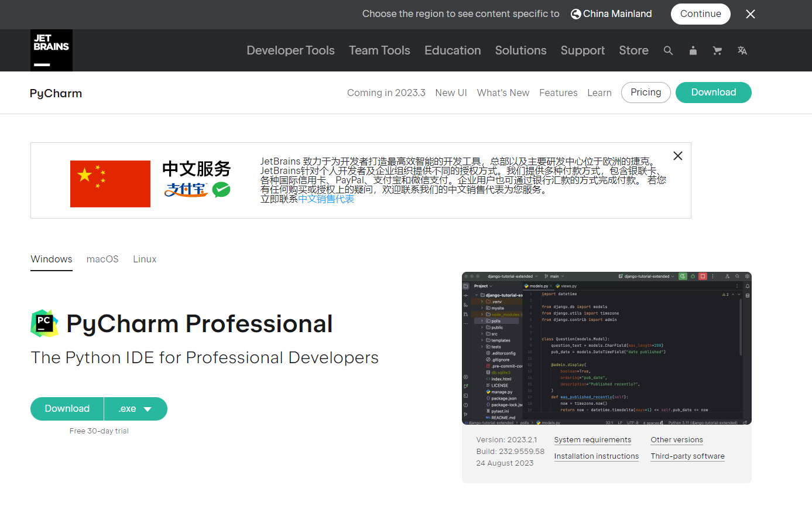The width and height of the screenshot is (812, 519).
Task: Click the Alipay logo in banner
Action: coord(186,190)
